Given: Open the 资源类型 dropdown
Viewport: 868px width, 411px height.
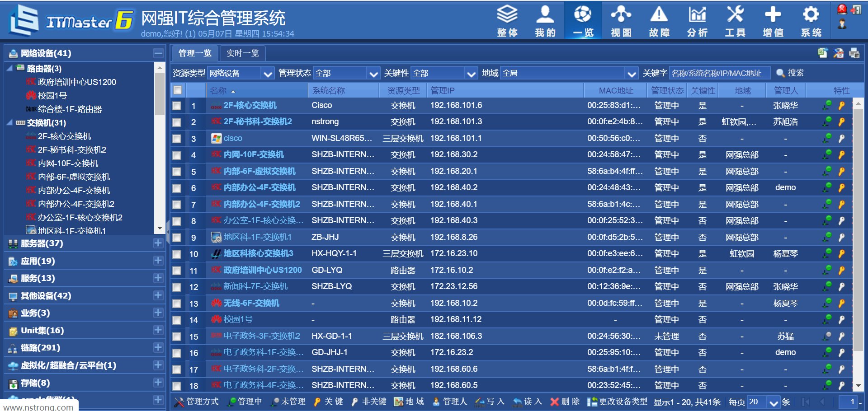Looking at the screenshot, I should [x=241, y=73].
